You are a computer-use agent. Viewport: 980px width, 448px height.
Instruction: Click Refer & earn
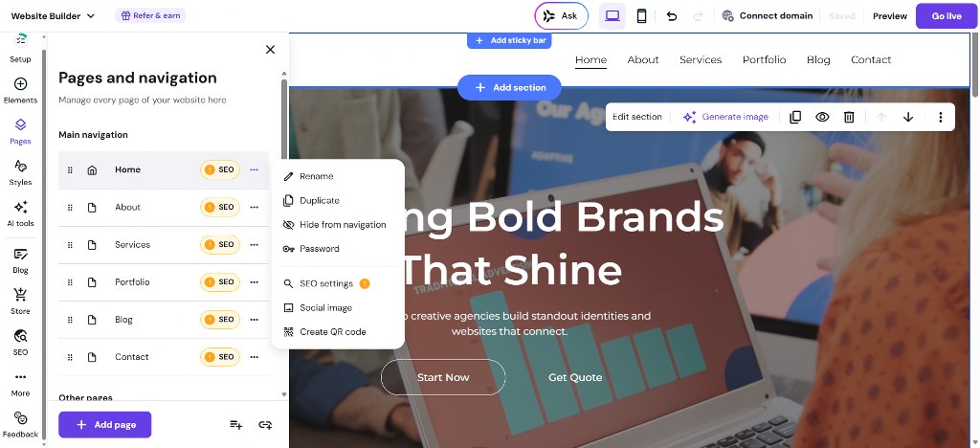tap(150, 15)
